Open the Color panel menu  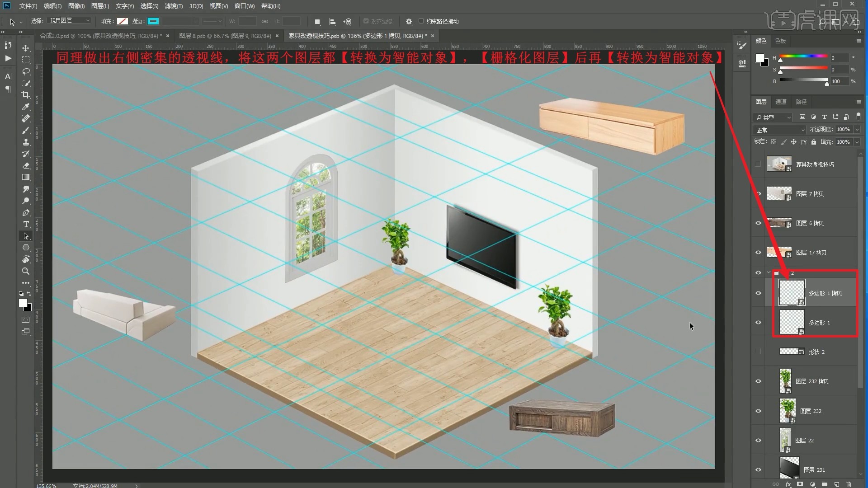point(859,41)
